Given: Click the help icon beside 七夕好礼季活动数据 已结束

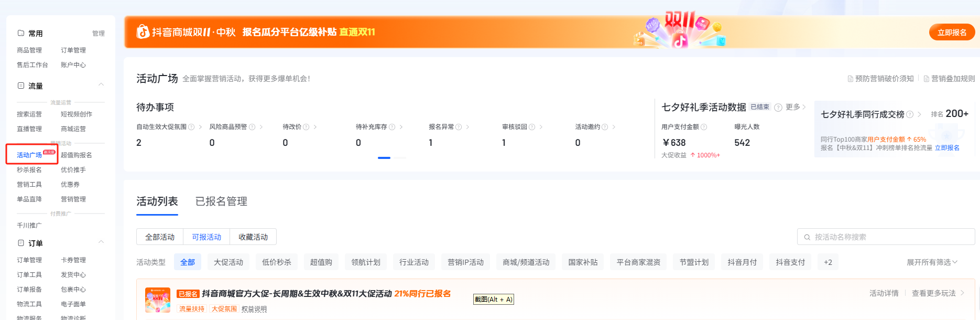Looking at the screenshot, I should (x=778, y=108).
